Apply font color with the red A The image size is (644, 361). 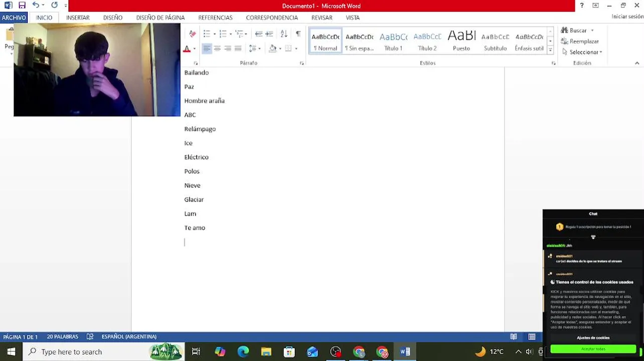click(187, 49)
